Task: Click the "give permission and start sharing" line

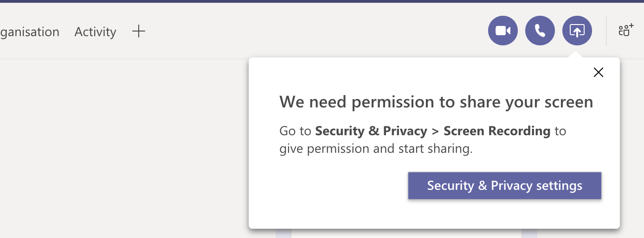Action: 376,149
